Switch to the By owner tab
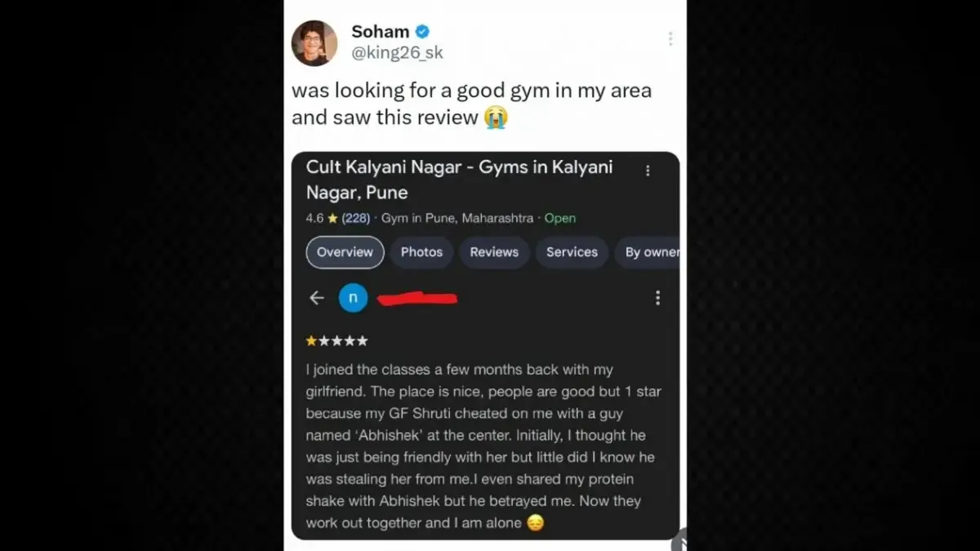Screen dimensions: 980x551 (x=651, y=252)
